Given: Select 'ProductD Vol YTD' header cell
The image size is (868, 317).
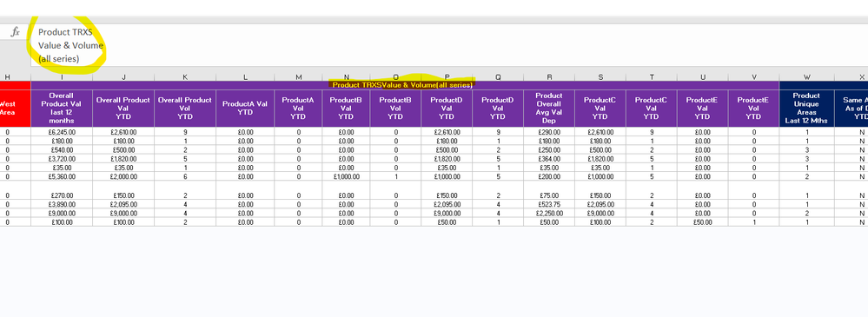Looking at the screenshot, I should click(x=498, y=108).
